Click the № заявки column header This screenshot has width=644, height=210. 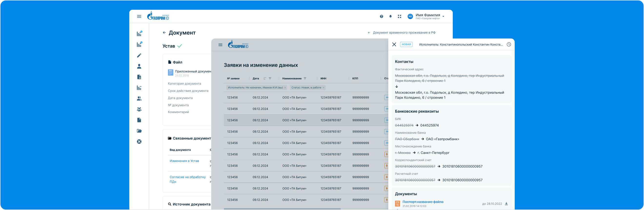point(233,78)
